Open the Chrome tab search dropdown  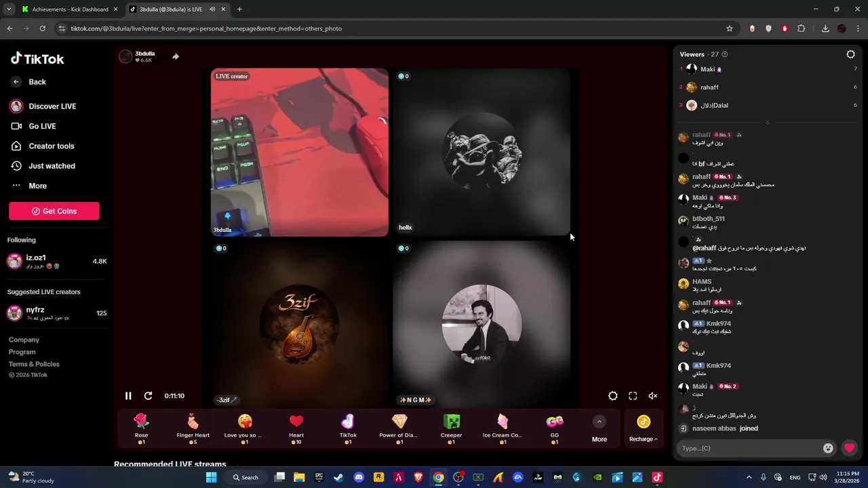(8, 9)
